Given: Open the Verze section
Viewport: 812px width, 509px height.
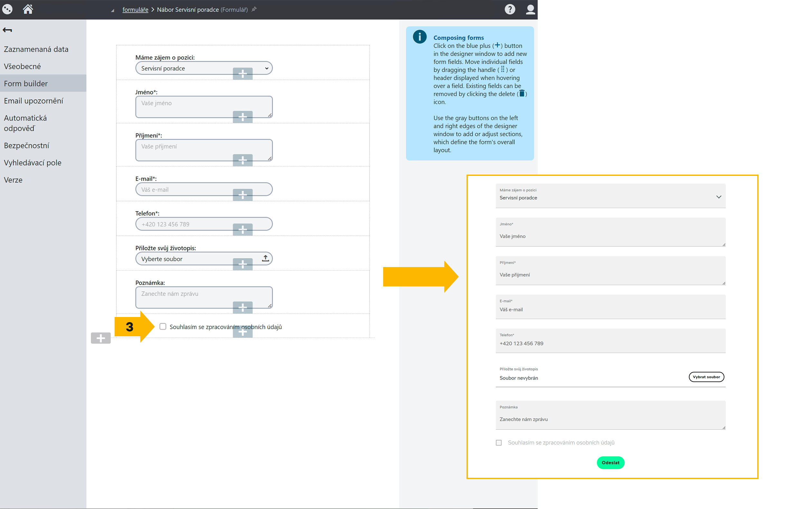Looking at the screenshot, I should (43, 180).
